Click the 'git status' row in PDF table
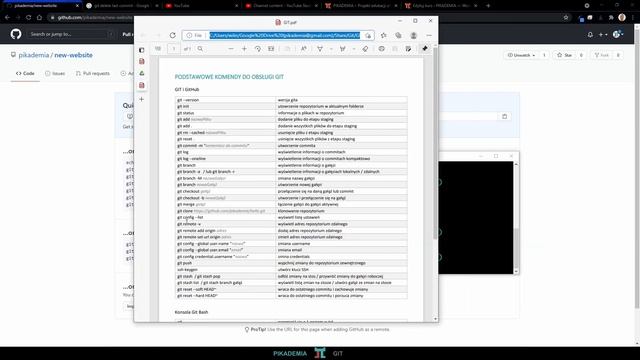640x360 pixels. [x=291, y=113]
